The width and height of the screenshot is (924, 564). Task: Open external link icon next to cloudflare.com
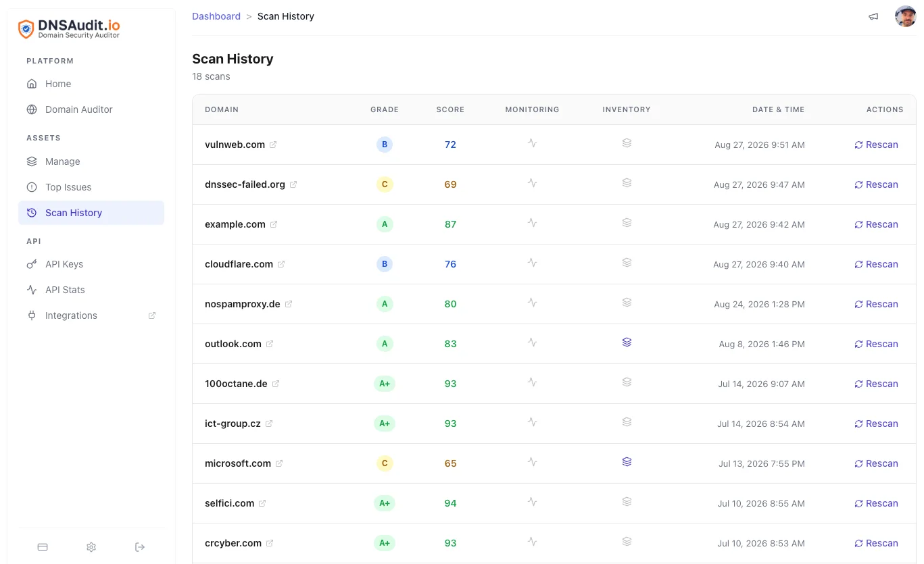(x=281, y=264)
